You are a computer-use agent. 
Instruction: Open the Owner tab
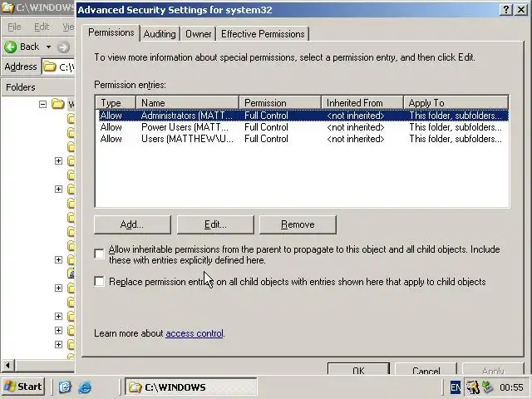click(199, 34)
